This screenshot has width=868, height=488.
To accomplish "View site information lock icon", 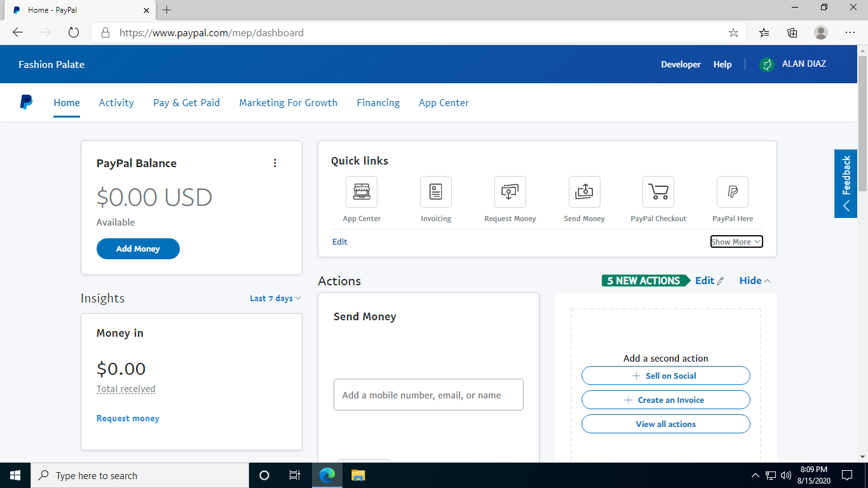I will (x=105, y=32).
